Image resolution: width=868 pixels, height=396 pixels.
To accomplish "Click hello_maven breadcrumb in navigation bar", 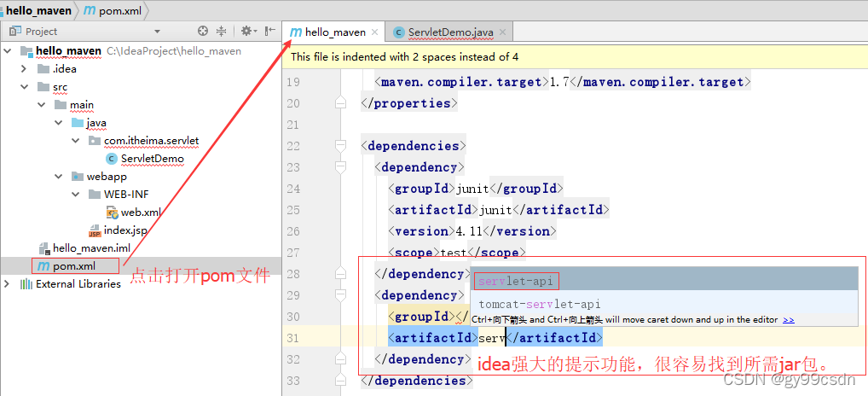I will tap(38, 10).
